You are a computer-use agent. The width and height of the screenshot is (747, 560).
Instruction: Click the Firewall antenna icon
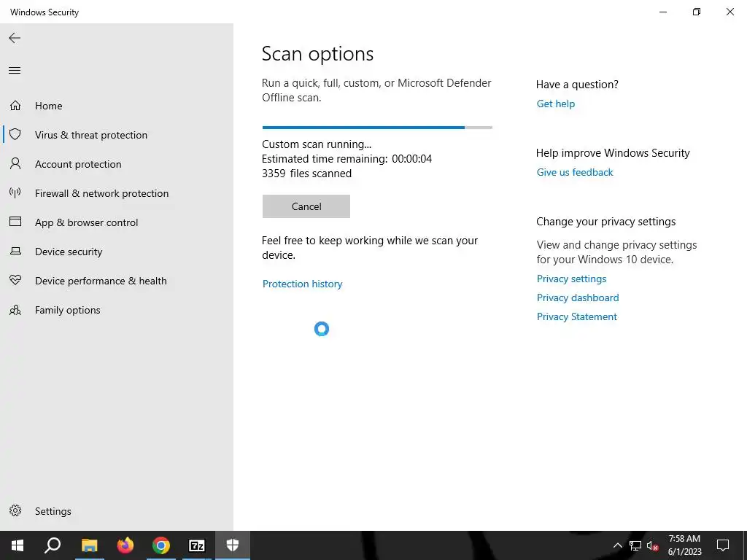click(15, 192)
